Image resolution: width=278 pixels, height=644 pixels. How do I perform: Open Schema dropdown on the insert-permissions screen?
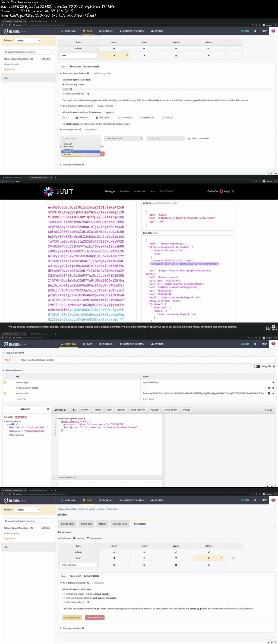click(x=28, y=41)
